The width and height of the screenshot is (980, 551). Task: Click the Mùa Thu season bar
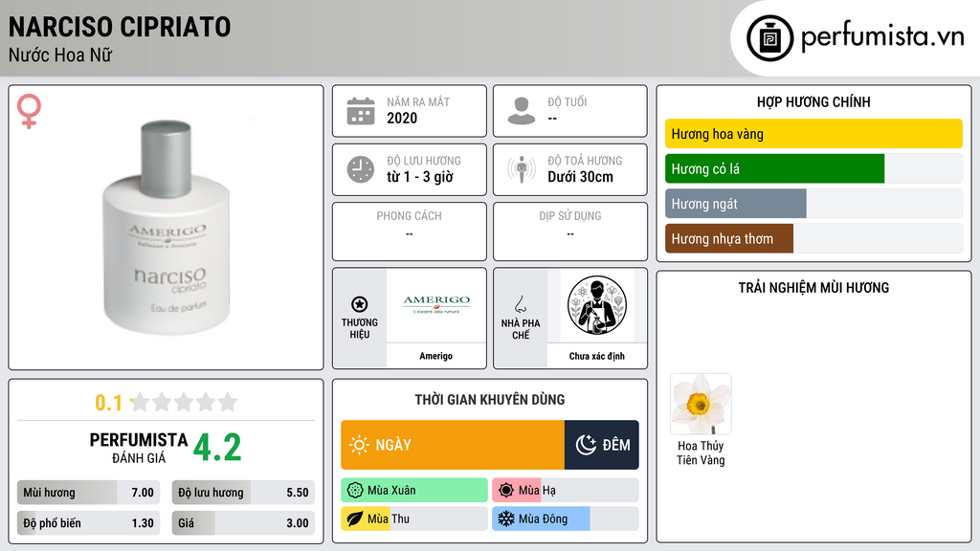click(414, 519)
